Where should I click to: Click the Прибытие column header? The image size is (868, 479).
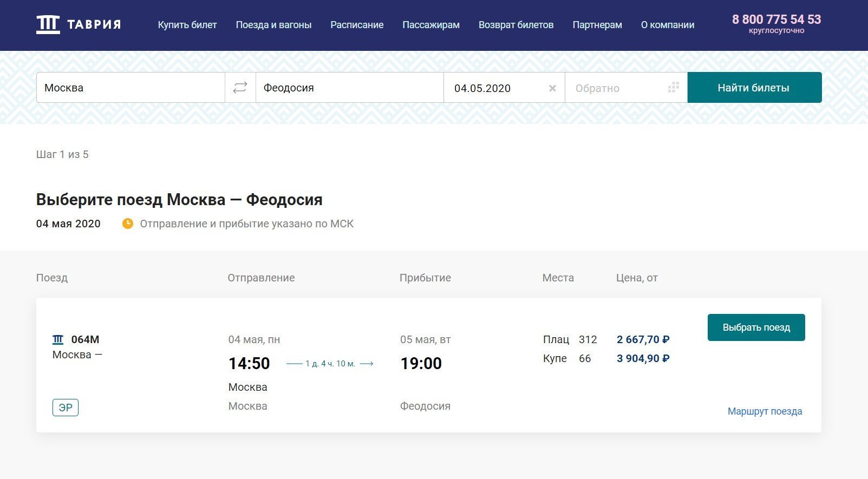425,278
